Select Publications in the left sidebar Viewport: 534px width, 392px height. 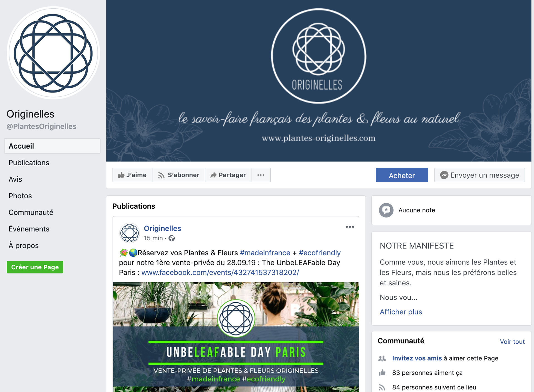[29, 163]
